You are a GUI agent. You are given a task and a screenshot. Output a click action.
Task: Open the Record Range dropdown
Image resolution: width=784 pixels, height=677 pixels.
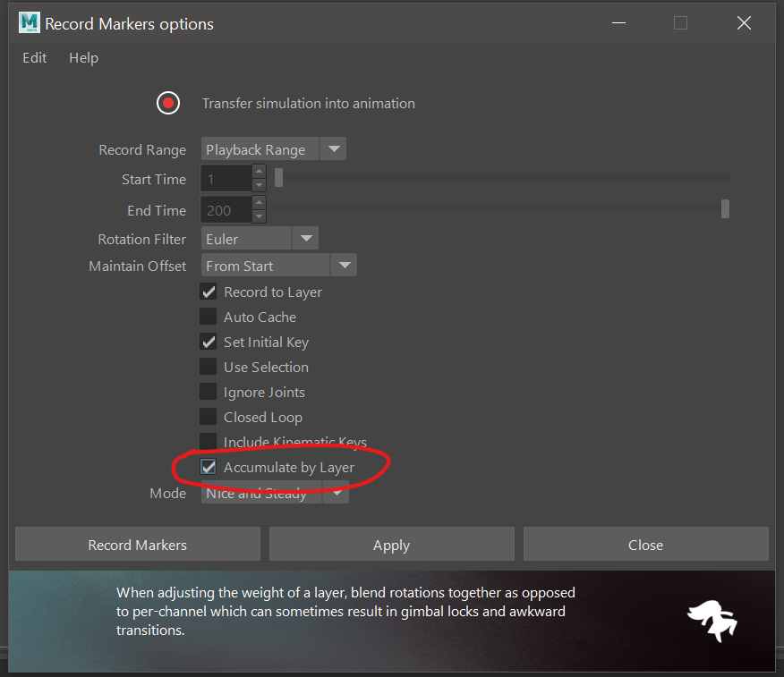pyautogui.click(x=274, y=148)
